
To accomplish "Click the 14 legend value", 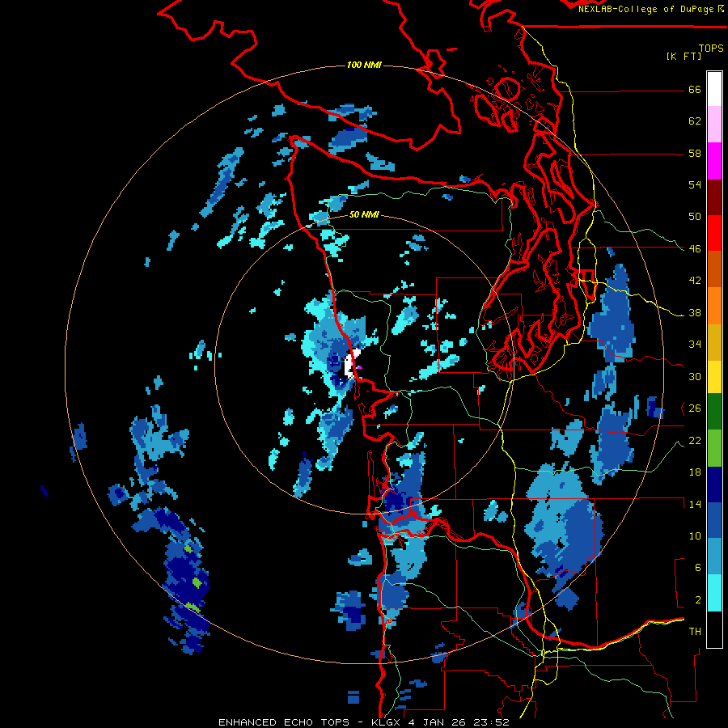I will coord(695,504).
